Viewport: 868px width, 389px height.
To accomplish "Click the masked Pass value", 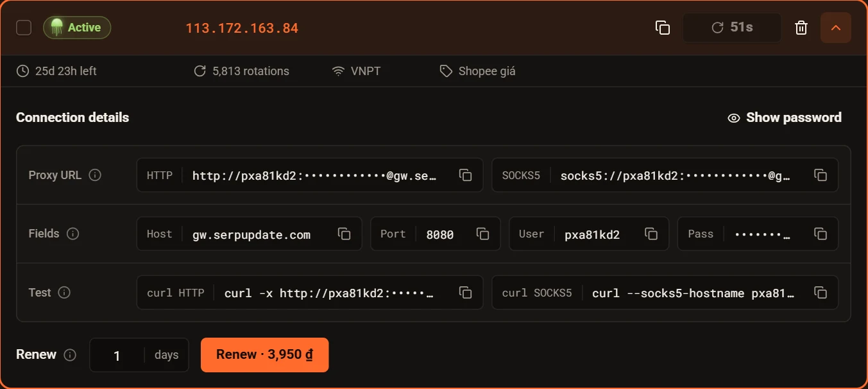I will point(763,235).
